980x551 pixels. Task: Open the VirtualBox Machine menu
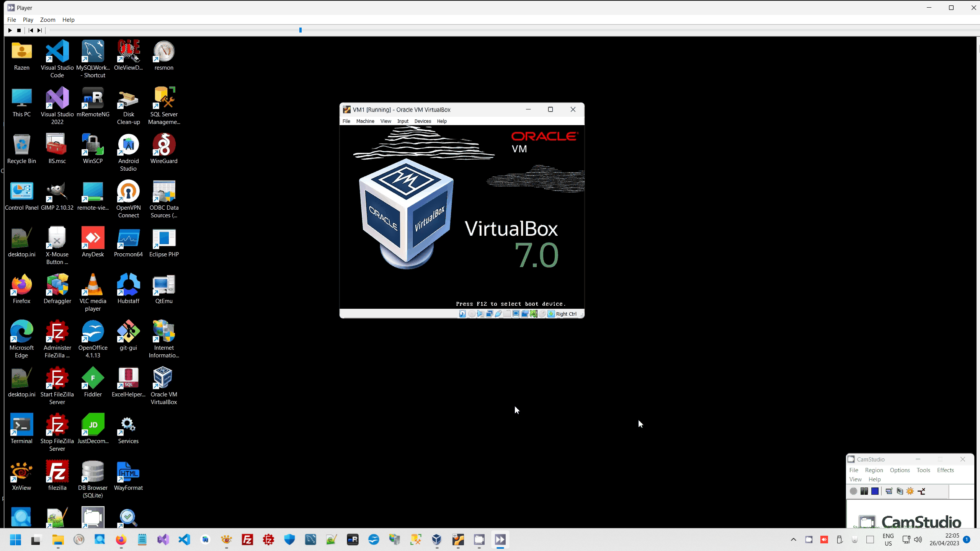(365, 121)
